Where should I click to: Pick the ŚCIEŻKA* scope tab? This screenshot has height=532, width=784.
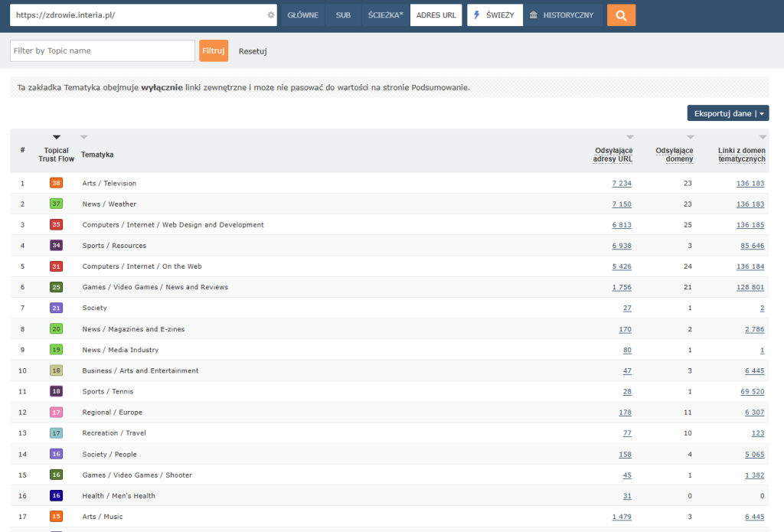coord(386,15)
